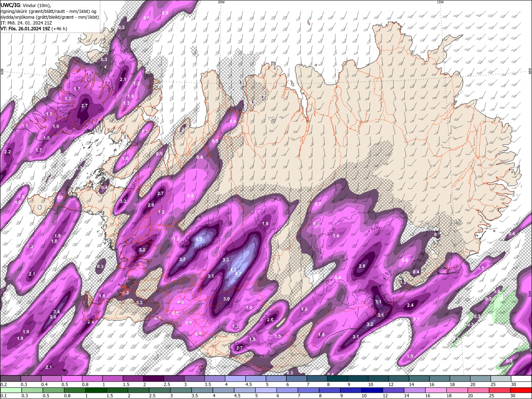Click the '2.6' precipitation value on map
Image resolution: width=532 pixels, height=399 pixels.
(270, 320)
